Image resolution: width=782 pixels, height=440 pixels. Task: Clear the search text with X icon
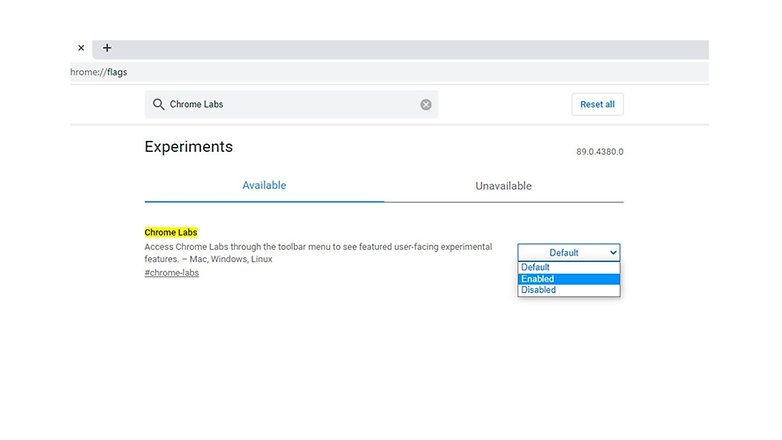click(x=425, y=104)
